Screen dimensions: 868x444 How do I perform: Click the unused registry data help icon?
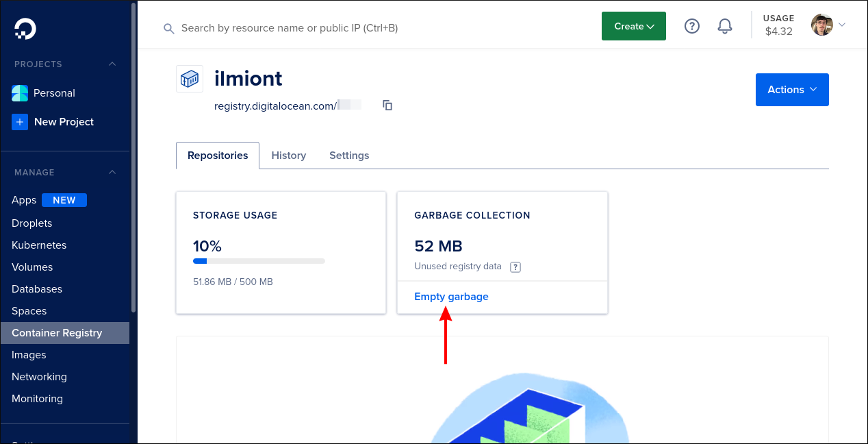click(x=515, y=267)
